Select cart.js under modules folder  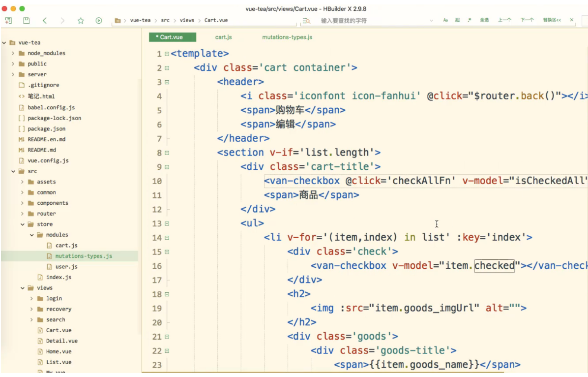(66, 246)
